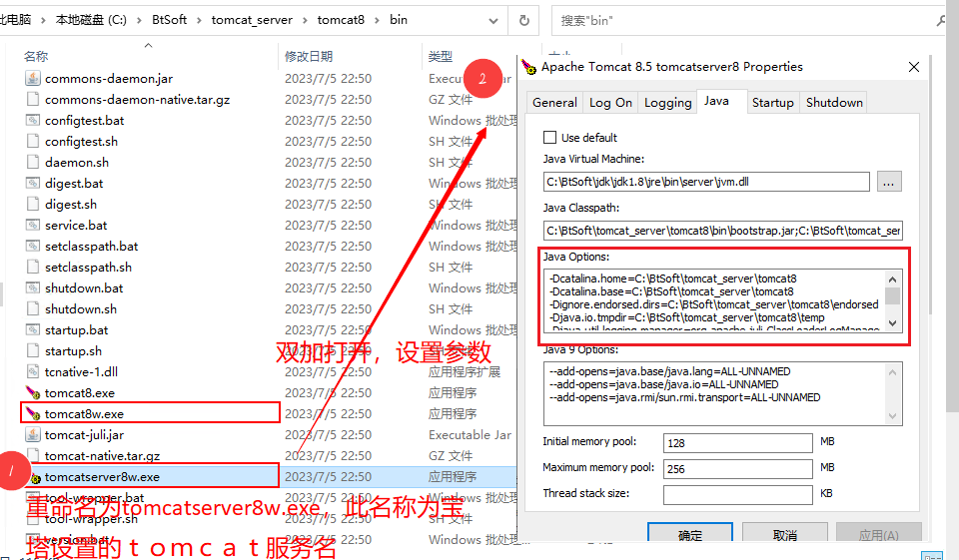This screenshot has width=959, height=560.
Task: Click the Java Virtual Machine path field
Action: click(x=706, y=182)
